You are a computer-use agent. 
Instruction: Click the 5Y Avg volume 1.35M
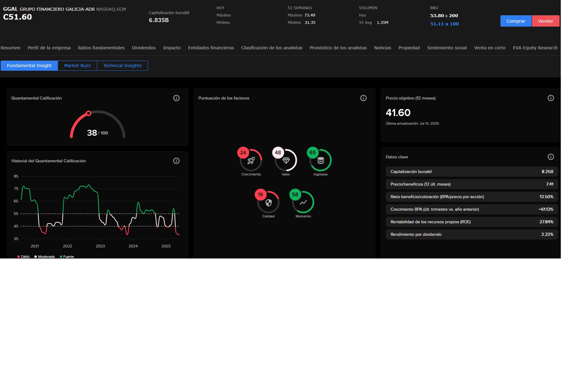tap(383, 23)
